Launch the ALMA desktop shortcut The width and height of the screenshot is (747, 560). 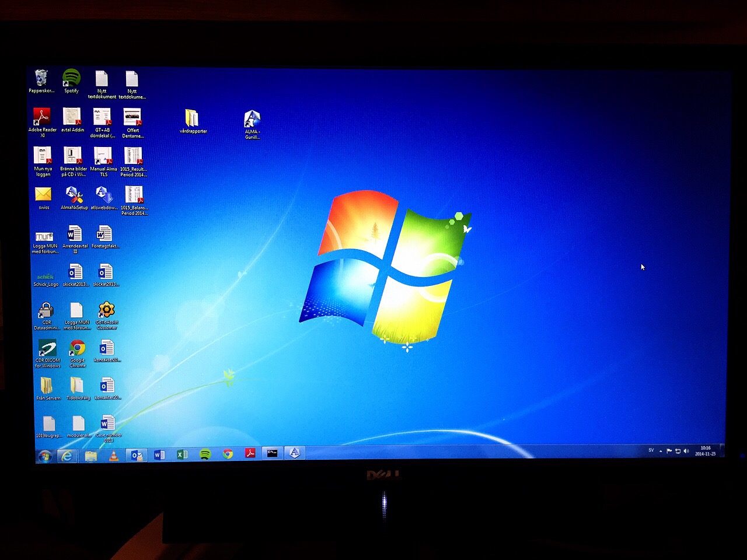pos(252,120)
